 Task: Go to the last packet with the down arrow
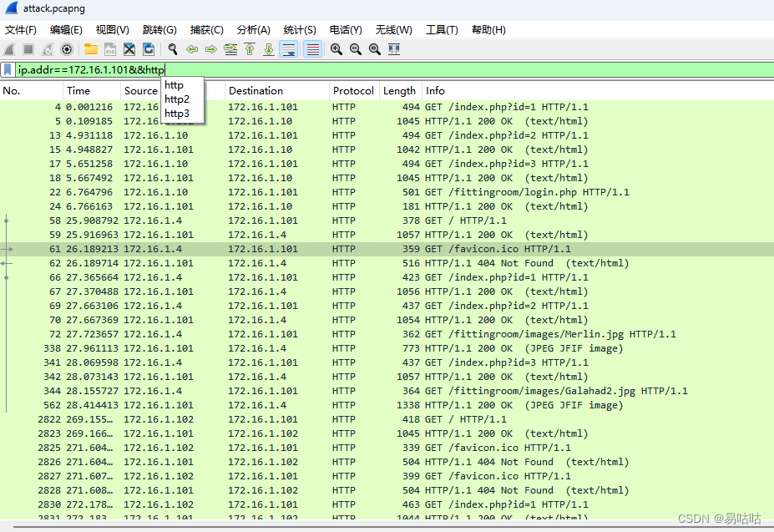click(x=268, y=48)
